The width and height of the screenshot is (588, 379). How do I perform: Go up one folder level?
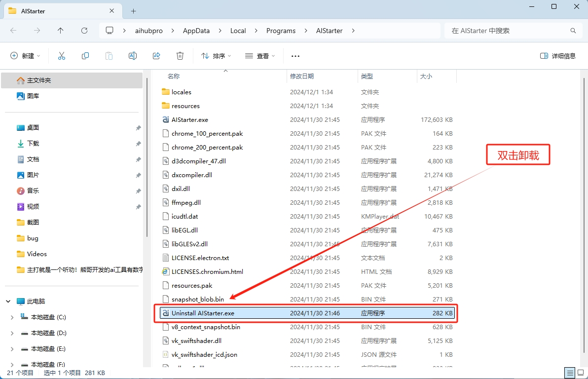pos(60,31)
